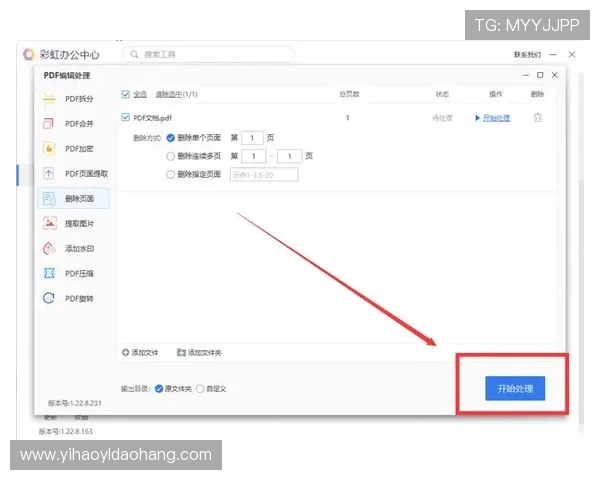Click the end page input of continuous range

(290, 156)
